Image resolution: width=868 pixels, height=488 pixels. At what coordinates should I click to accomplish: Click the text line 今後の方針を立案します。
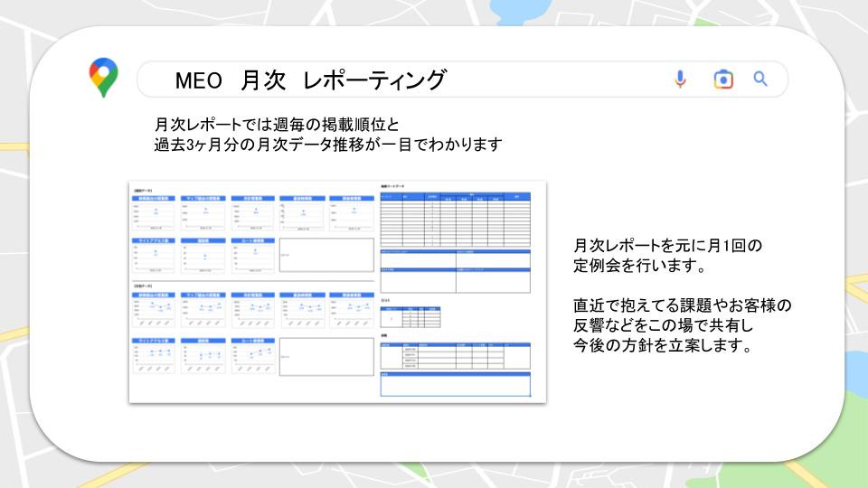coord(663,345)
